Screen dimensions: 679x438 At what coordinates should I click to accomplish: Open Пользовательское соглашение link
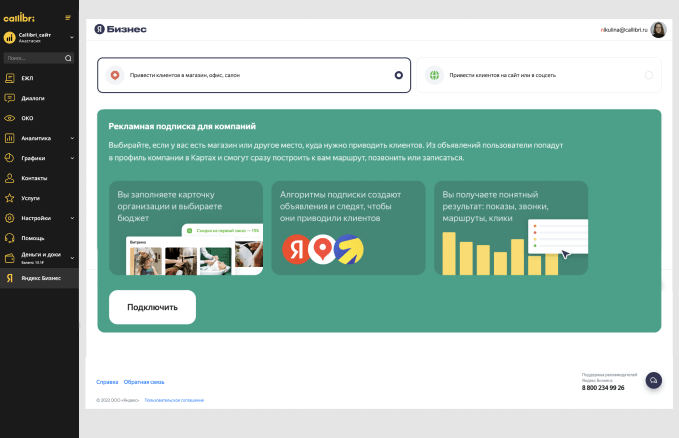tap(174, 400)
